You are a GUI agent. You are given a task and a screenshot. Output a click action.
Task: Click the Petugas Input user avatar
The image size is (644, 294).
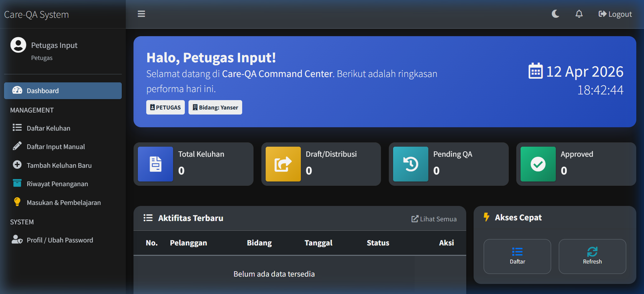click(x=18, y=45)
